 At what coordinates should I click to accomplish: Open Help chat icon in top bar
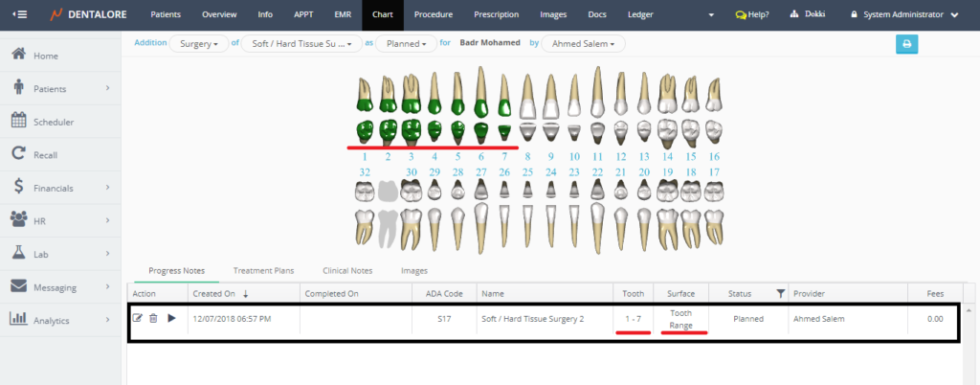click(741, 15)
